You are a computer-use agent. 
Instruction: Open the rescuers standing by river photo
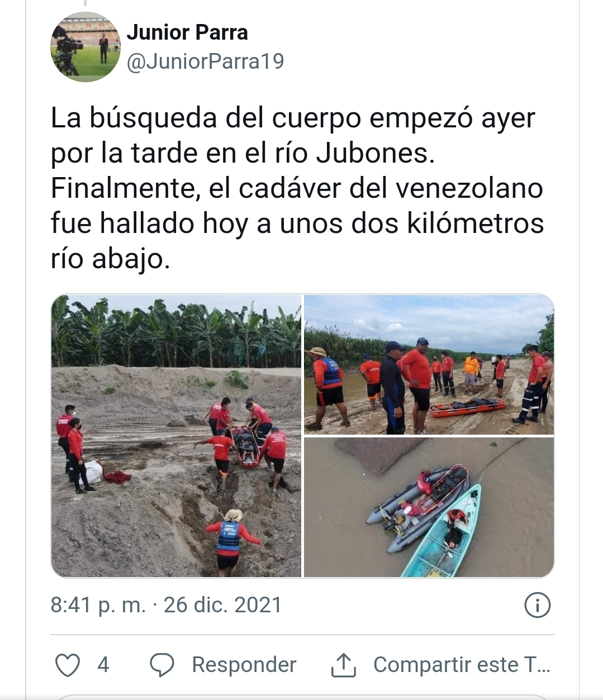[429, 364]
